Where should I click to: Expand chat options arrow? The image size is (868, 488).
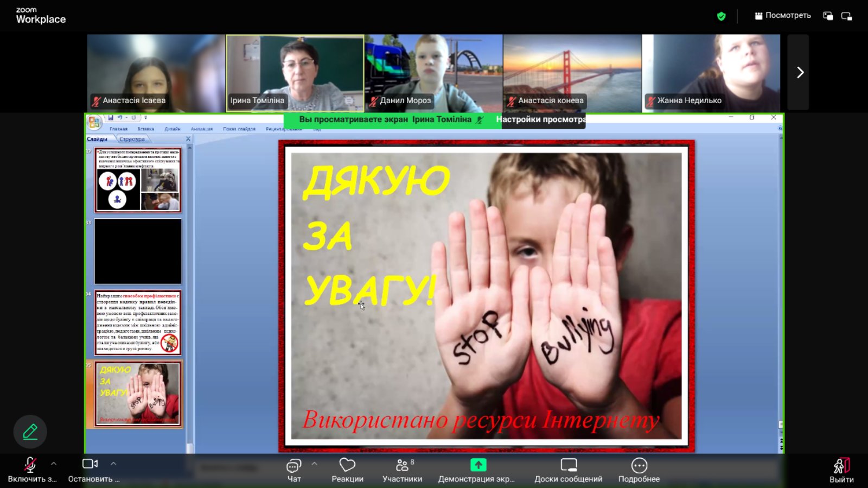(x=315, y=464)
